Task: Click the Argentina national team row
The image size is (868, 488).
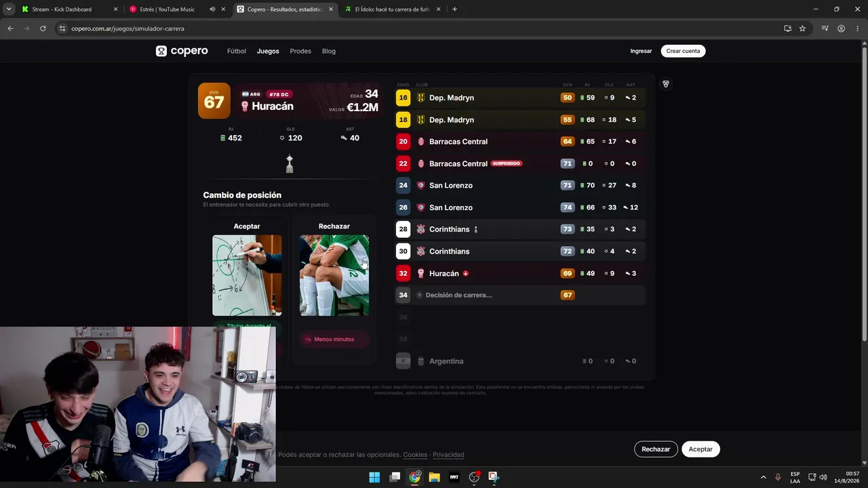Action: coord(519,361)
